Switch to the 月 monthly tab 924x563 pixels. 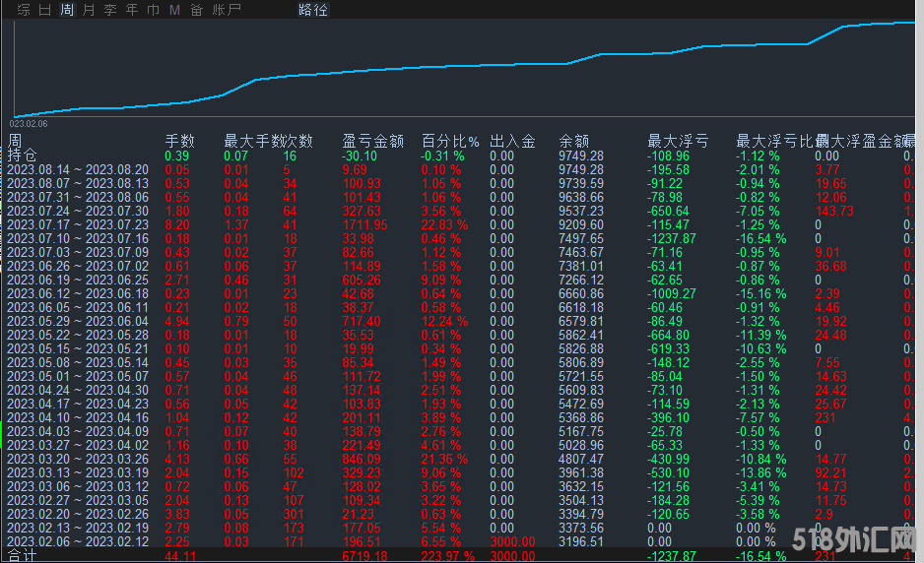coord(89,10)
